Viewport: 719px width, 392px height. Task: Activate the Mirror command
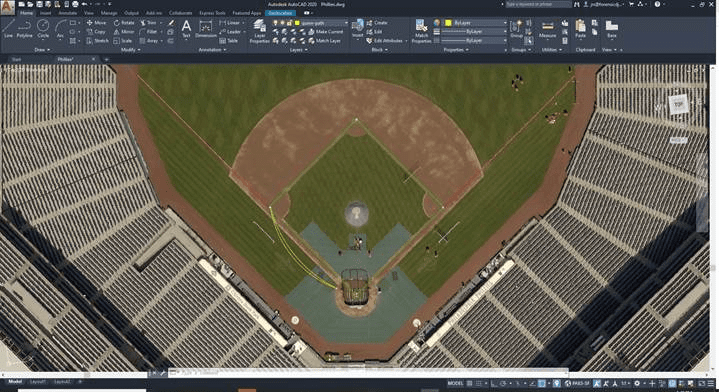124,32
